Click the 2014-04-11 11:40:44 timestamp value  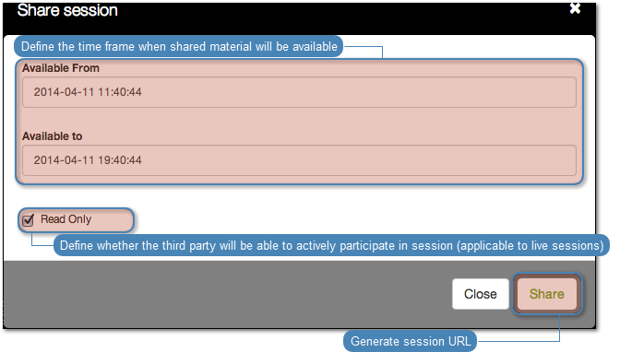(88, 92)
